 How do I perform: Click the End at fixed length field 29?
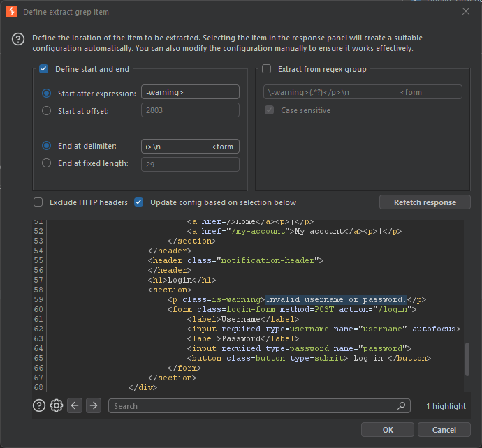tap(190, 164)
